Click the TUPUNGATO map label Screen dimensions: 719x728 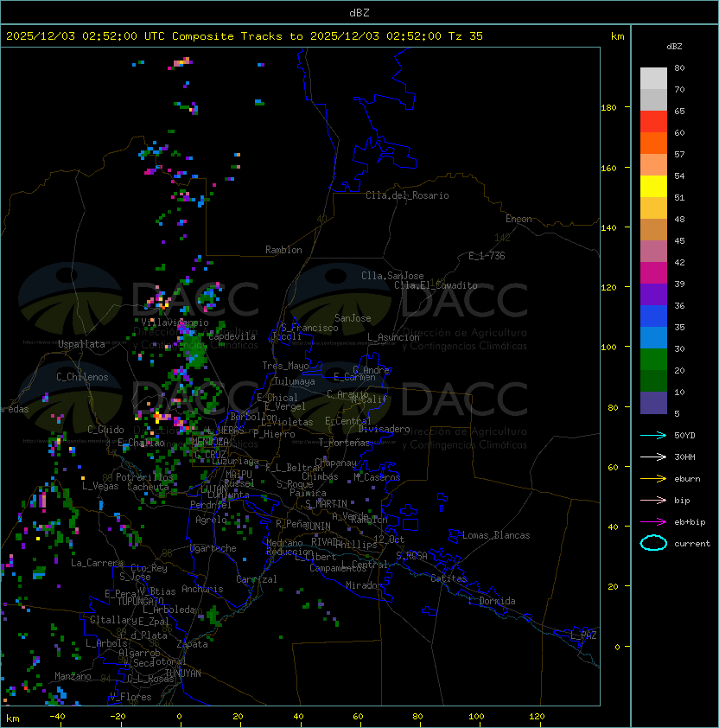[140, 601]
